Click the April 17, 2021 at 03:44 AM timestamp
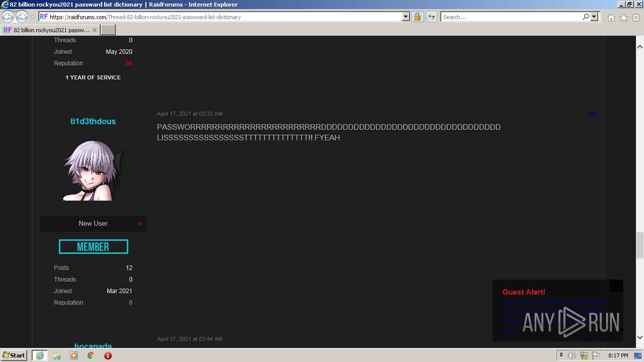 click(x=190, y=339)
